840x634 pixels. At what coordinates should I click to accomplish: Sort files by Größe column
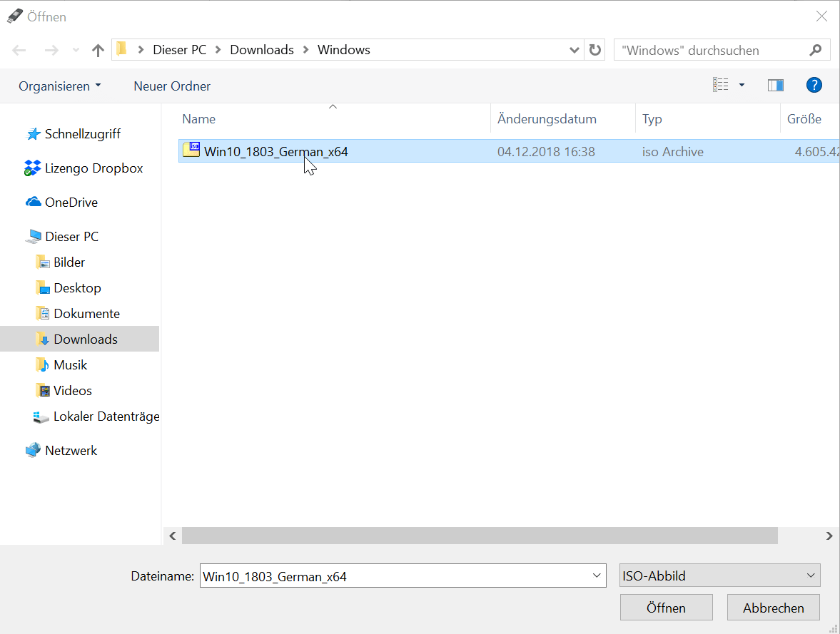click(804, 119)
